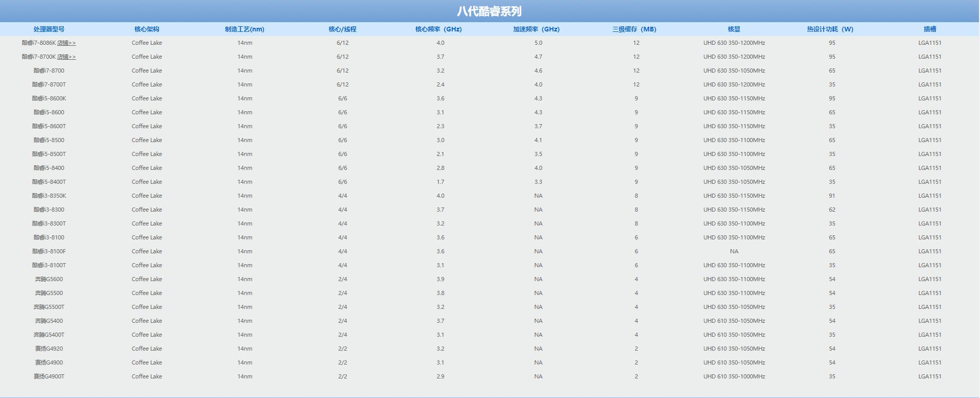Image resolution: width=980 pixels, height=398 pixels.
Task: Select the 奔腾G5600 model cell
Action: tap(49, 279)
